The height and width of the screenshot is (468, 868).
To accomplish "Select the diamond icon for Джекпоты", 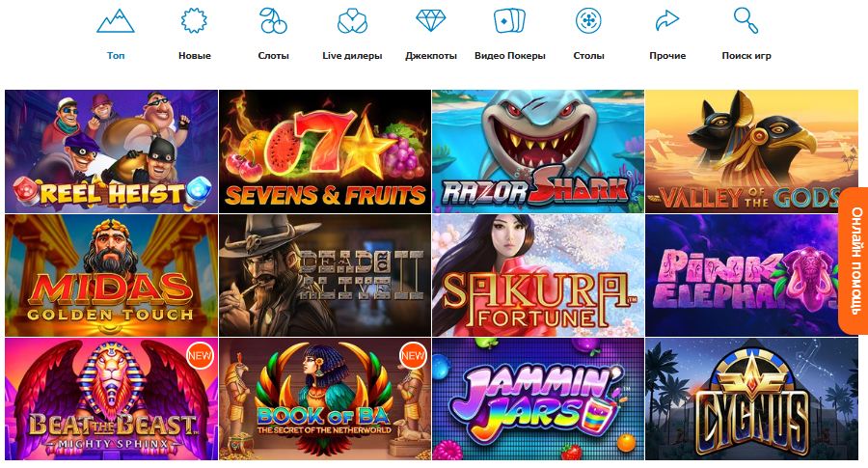I will click(x=431, y=20).
